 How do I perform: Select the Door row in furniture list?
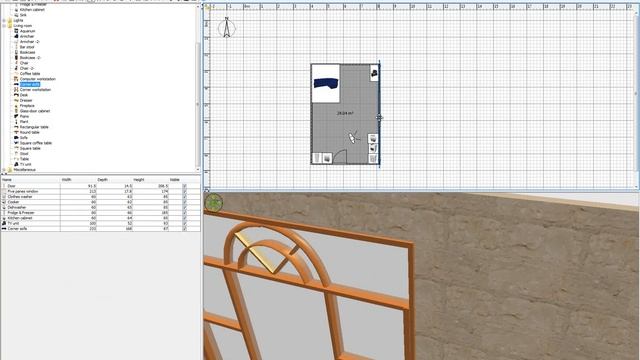click(100, 186)
